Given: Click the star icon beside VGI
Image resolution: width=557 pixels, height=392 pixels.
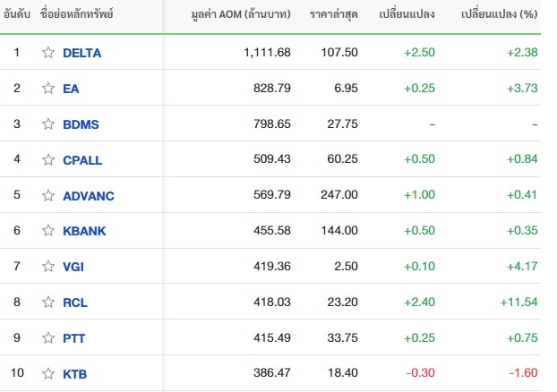Looking at the screenshot, I should point(48,267).
